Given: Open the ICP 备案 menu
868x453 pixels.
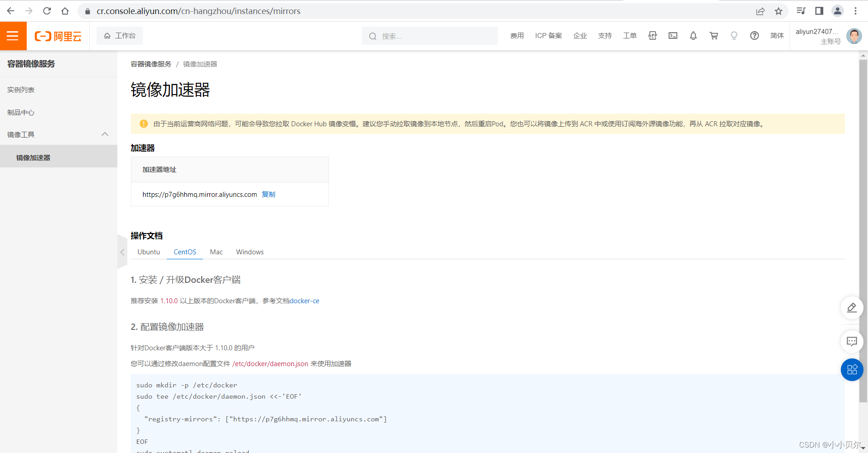Looking at the screenshot, I should tap(548, 36).
